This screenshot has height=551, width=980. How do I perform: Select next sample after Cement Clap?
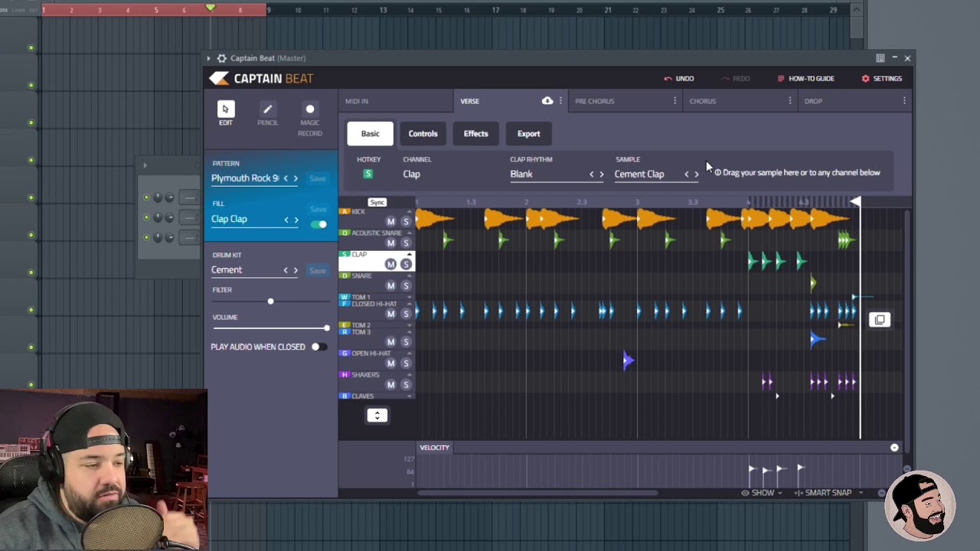(x=696, y=174)
